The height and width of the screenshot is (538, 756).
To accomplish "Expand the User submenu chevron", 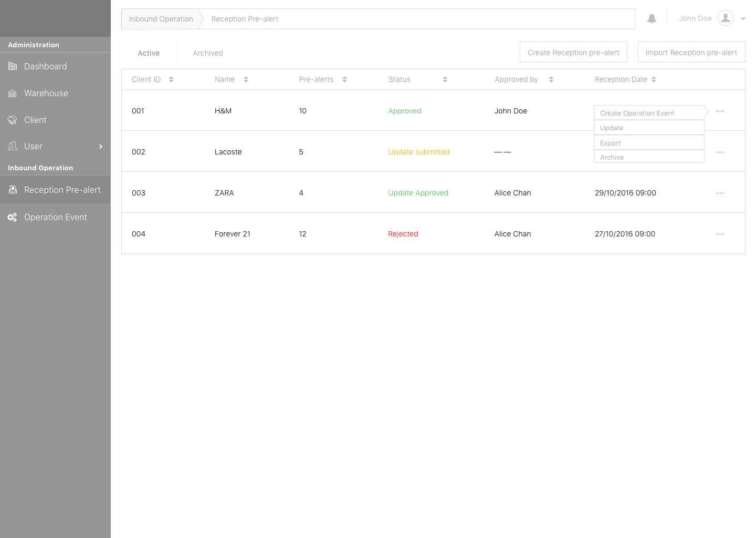I will tap(101, 147).
